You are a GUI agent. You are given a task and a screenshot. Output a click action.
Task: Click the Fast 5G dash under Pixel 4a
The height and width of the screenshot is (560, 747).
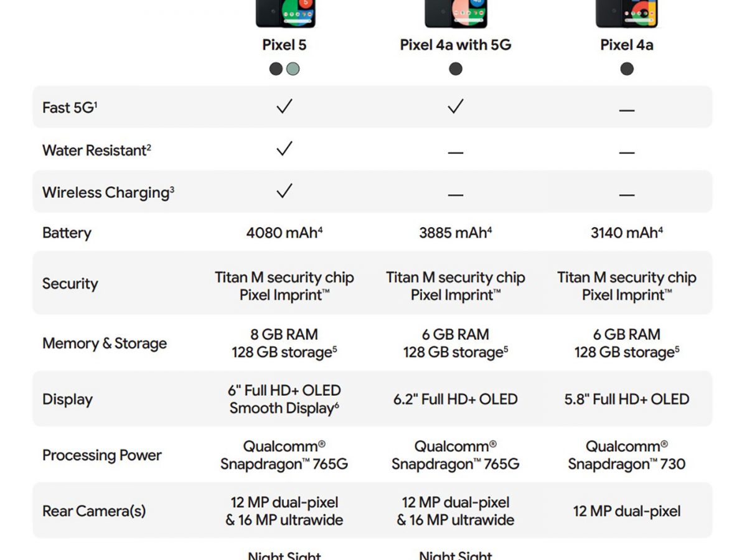tap(627, 110)
